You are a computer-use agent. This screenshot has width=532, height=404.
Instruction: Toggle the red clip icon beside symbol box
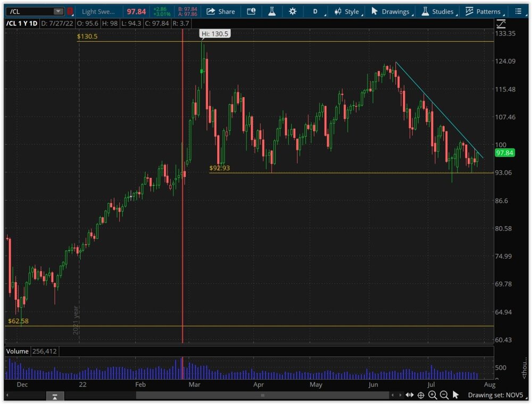[70, 11]
